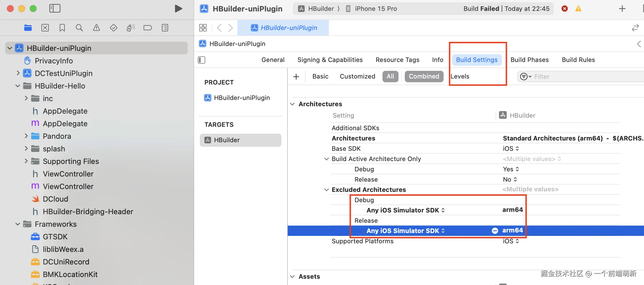Collapse the Excluded Architectures row
This screenshot has width=644, height=285.
(327, 190)
